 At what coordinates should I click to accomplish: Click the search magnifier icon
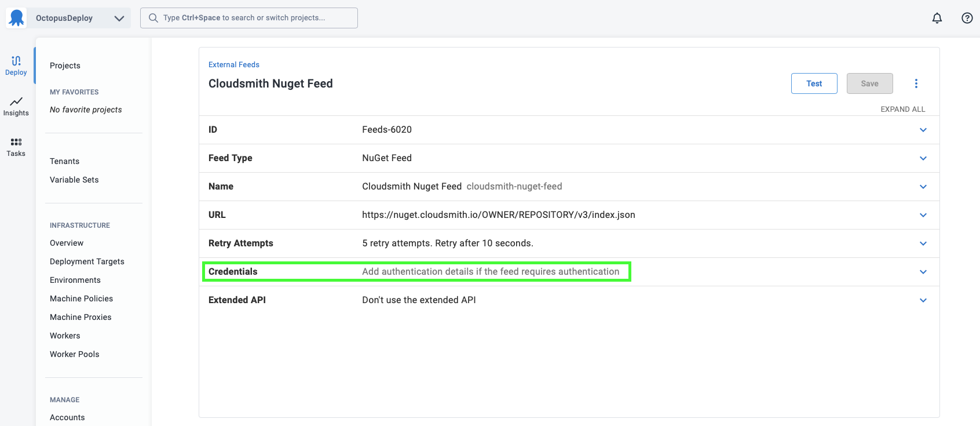(153, 18)
